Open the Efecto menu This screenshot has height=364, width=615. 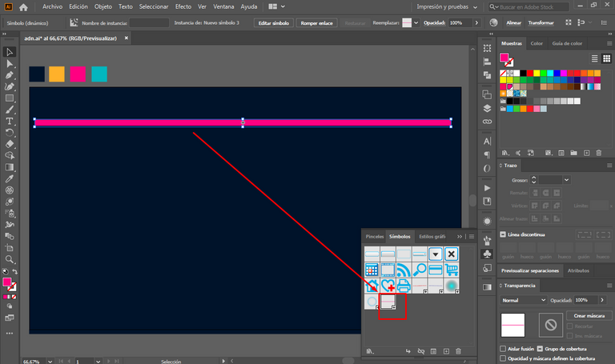183,6
